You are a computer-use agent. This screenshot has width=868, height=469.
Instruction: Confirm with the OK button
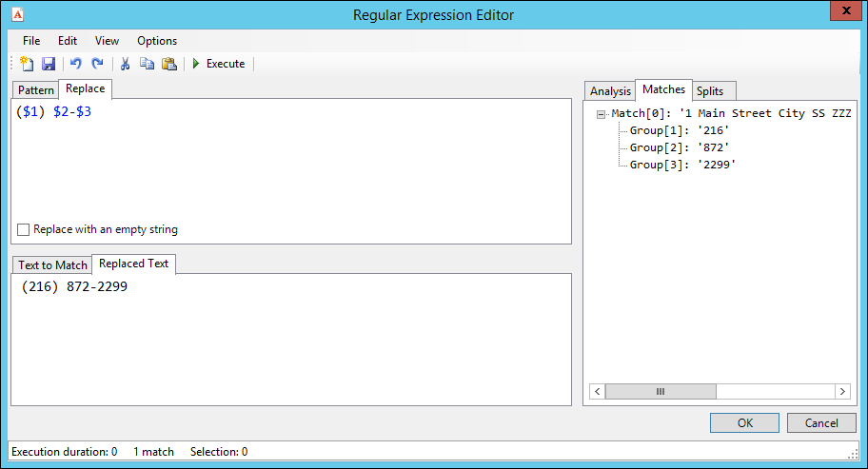tap(744, 423)
